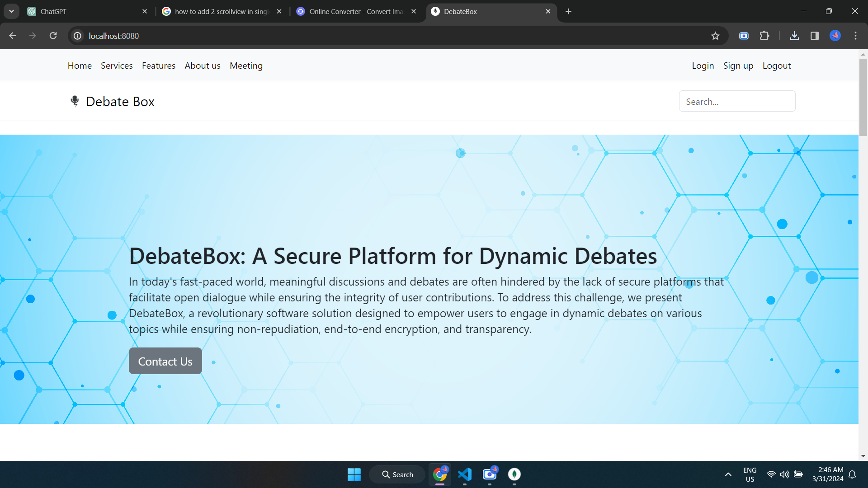Switch to the Online Converter tab
Image resolution: width=868 pixels, height=488 pixels.
click(x=355, y=11)
